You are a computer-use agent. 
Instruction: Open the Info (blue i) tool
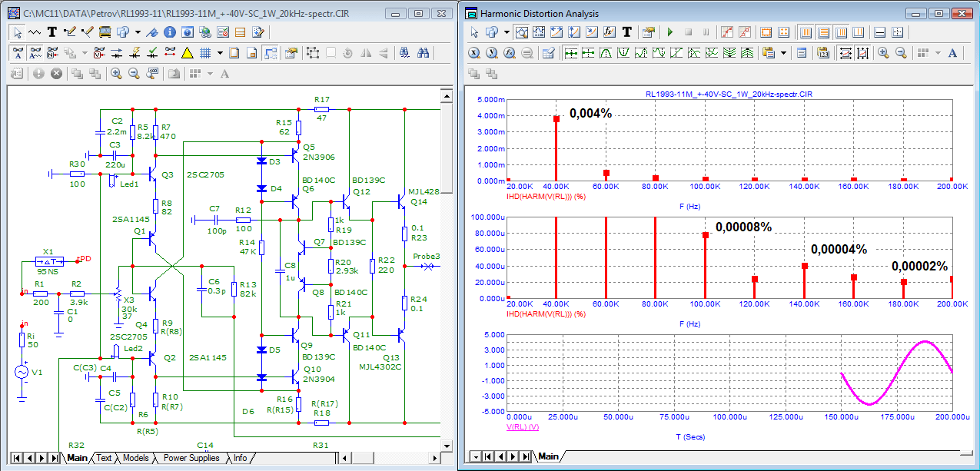(169, 32)
